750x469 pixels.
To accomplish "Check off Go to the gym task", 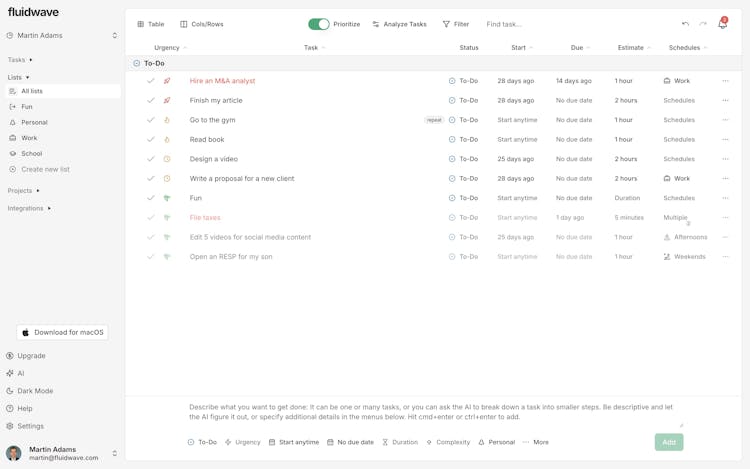I will [x=151, y=120].
